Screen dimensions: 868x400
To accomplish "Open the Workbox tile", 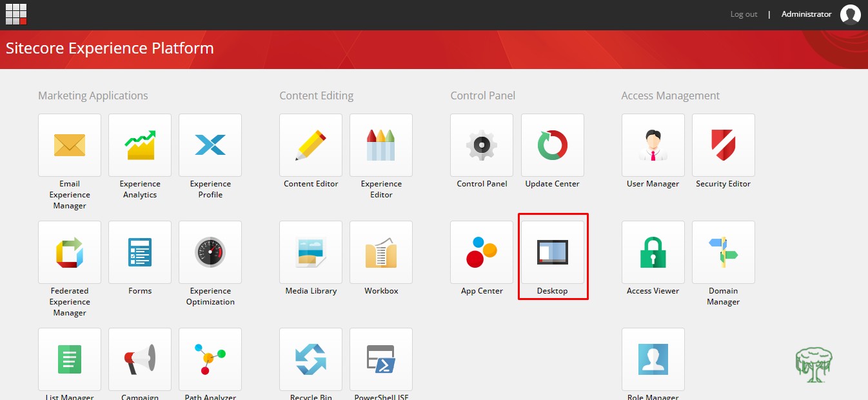I will point(381,252).
